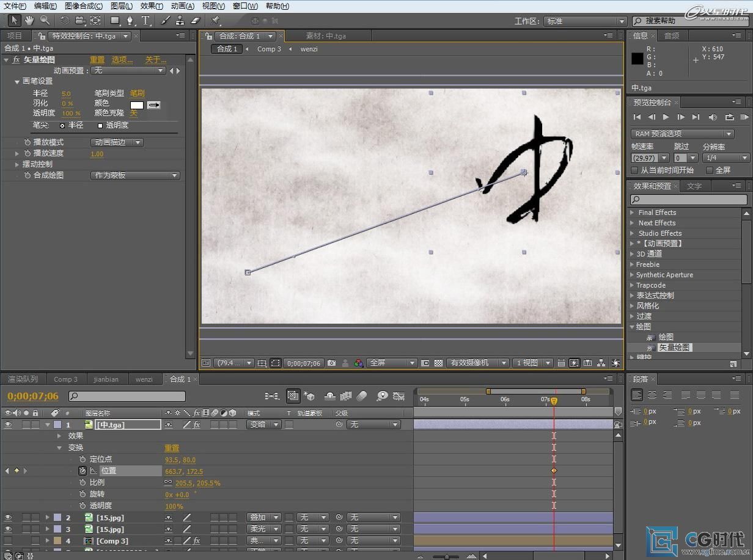Open comp flowchart icon in viewer
Image resolution: width=753 pixels, height=560 pixels.
click(x=601, y=363)
